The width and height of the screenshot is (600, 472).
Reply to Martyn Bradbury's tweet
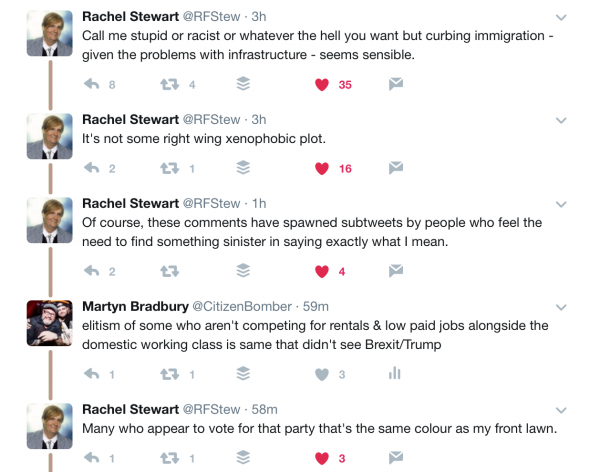pos(93,374)
